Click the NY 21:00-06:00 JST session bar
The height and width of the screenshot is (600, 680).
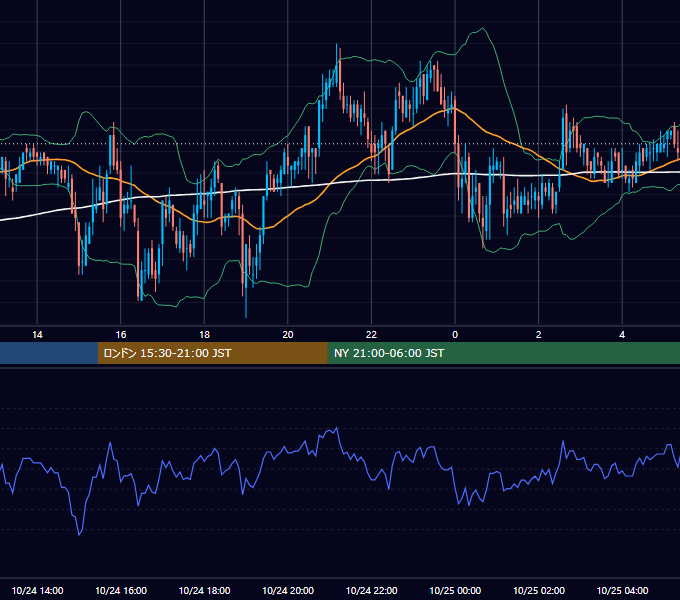pyautogui.click(x=503, y=353)
